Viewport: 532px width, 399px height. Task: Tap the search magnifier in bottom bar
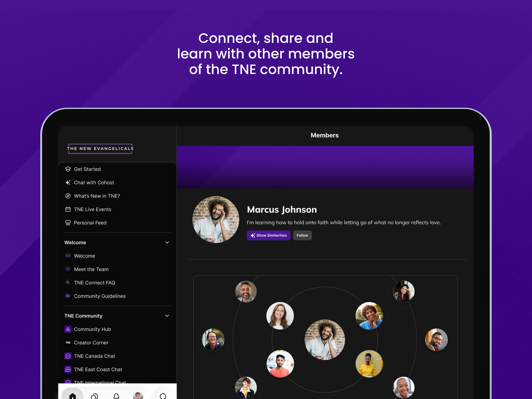(x=163, y=396)
